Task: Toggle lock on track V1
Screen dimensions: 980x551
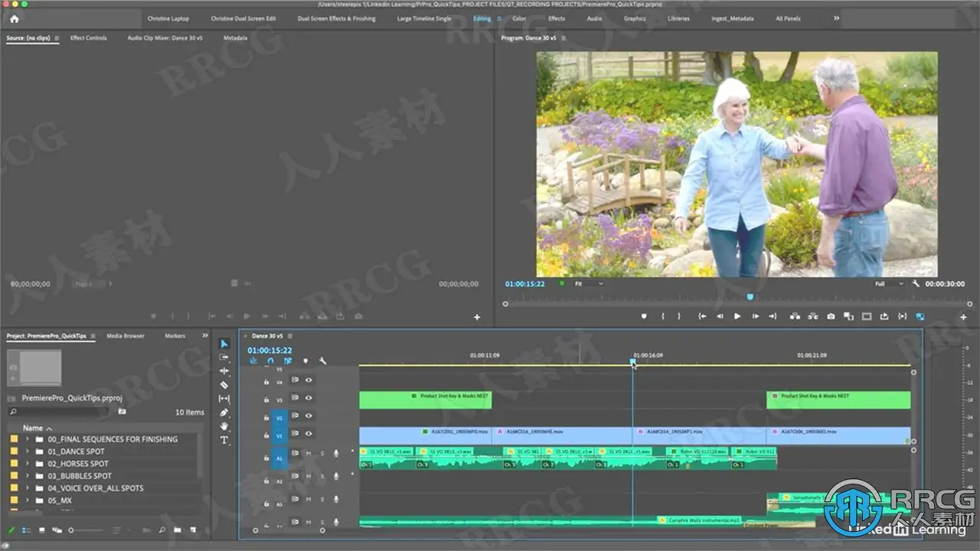Action: pos(266,434)
